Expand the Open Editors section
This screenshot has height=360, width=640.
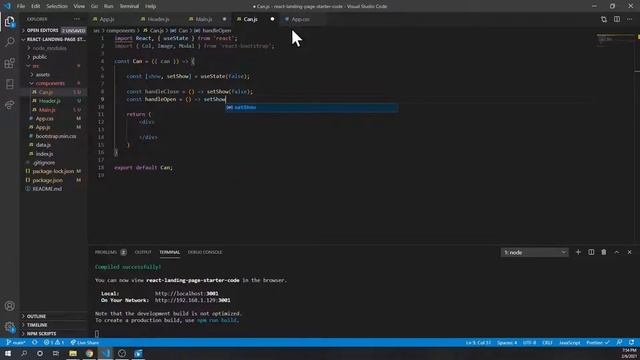[x=53, y=30]
